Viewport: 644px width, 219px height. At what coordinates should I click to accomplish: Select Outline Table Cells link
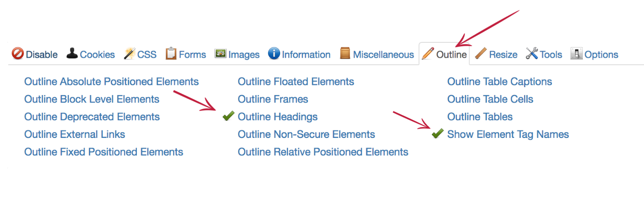pos(490,99)
